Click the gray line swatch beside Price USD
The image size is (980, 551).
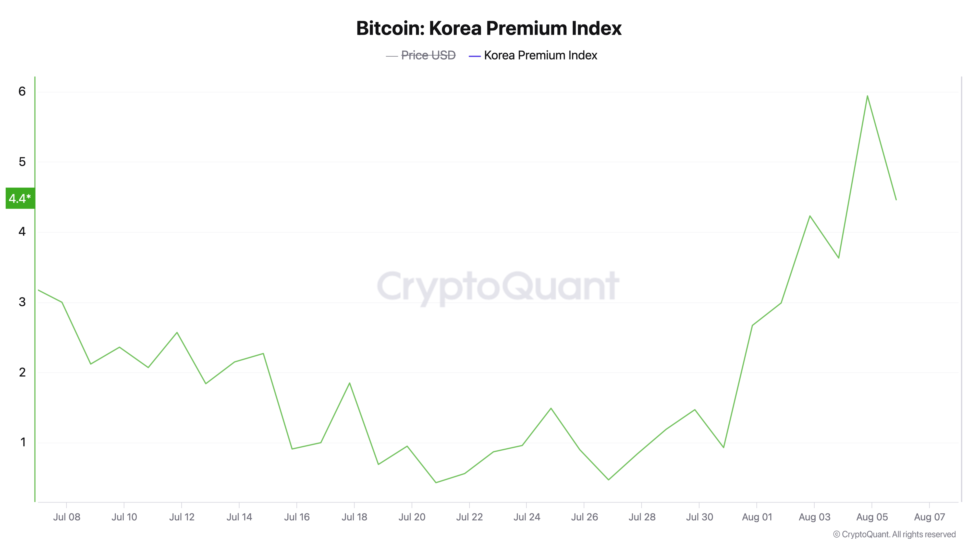(392, 56)
